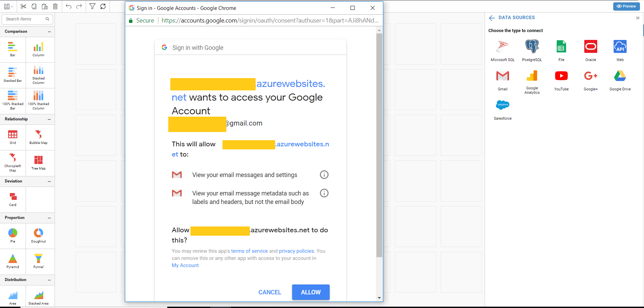
Task: Click info icon beside email messages permission
Action: 324,175
